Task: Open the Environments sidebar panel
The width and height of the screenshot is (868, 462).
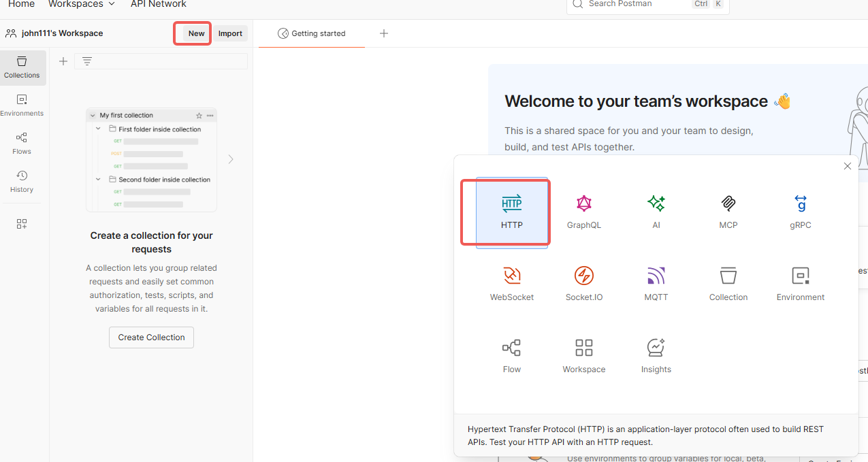Action: pyautogui.click(x=22, y=105)
